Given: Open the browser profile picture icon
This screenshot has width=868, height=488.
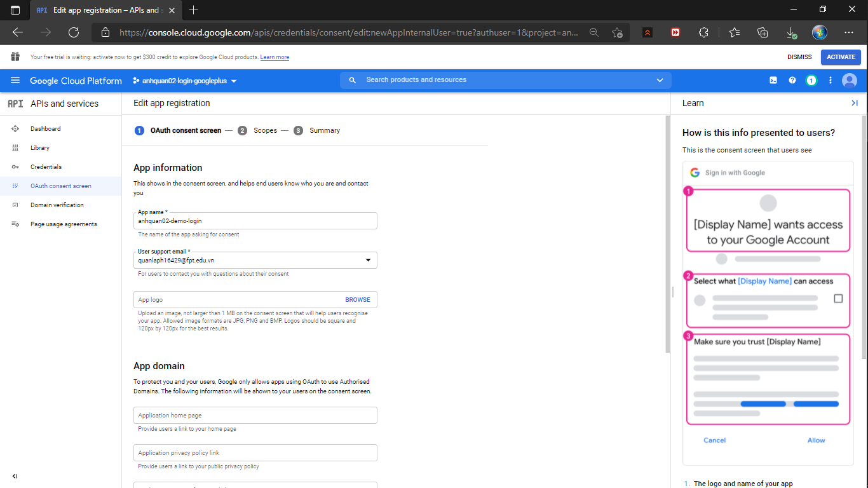Looking at the screenshot, I should (820, 32).
